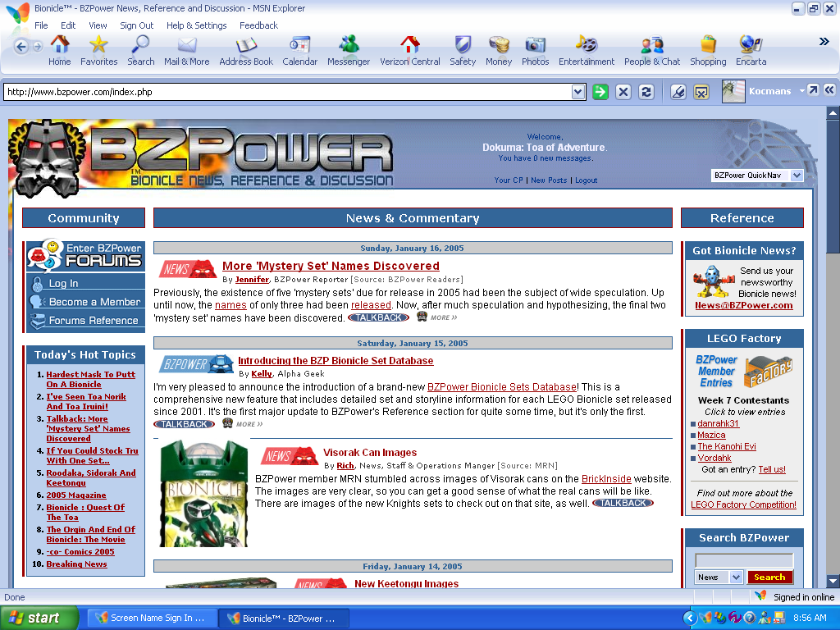
Task: Open the address bar dropdown arrow
Action: 577,92
